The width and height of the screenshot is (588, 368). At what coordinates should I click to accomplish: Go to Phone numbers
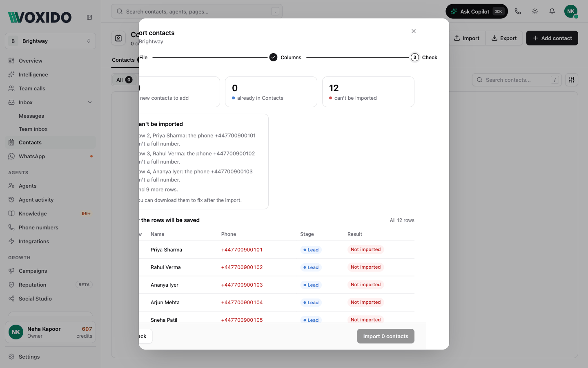pos(51,227)
